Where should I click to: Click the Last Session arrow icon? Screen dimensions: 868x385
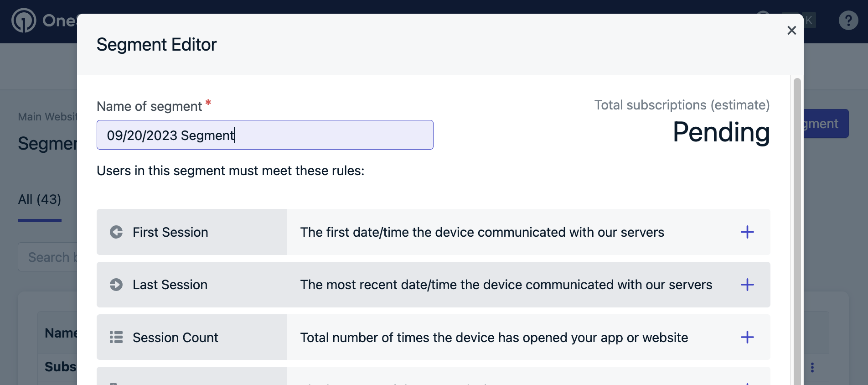pyautogui.click(x=116, y=285)
